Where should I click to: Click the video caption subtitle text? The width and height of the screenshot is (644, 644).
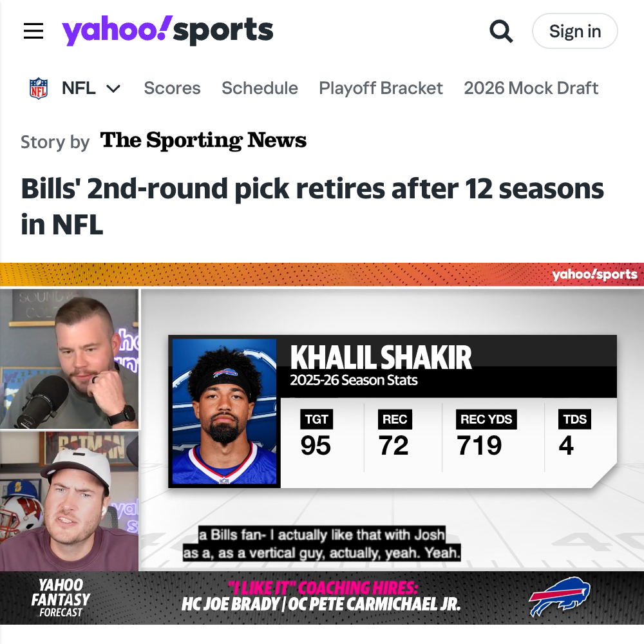(321, 544)
